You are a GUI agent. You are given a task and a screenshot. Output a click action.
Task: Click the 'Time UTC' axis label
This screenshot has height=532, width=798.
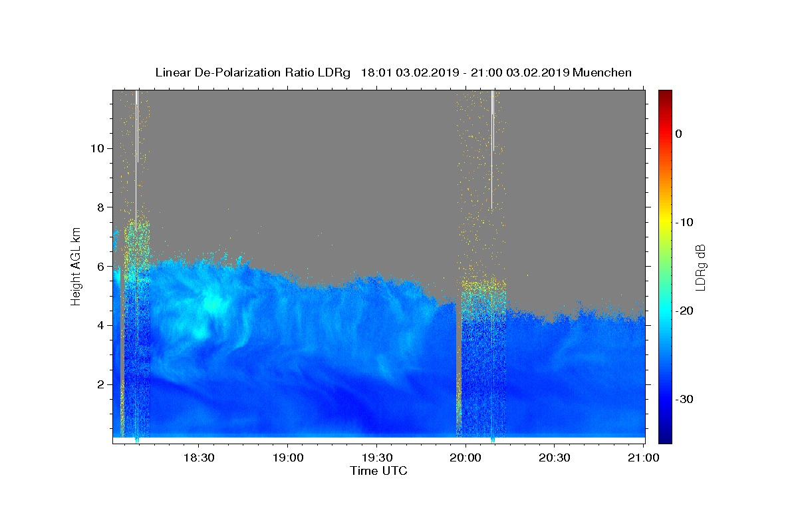click(378, 471)
